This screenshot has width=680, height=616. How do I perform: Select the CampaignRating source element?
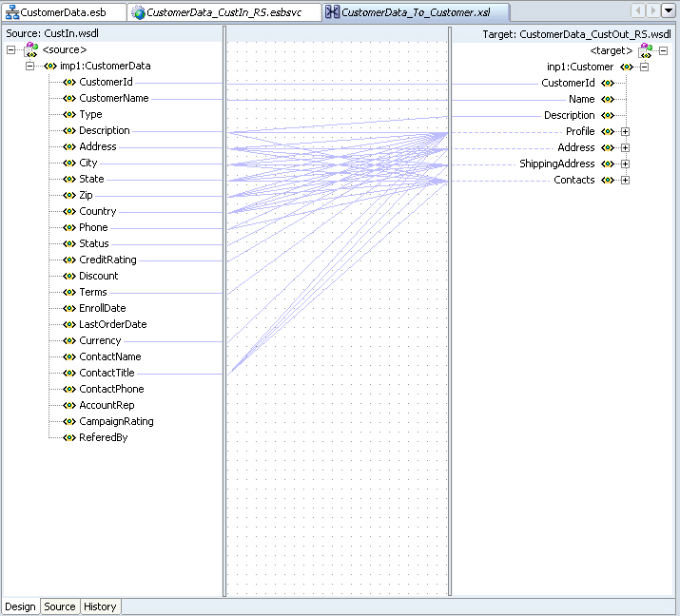pyautogui.click(x=116, y=421)
